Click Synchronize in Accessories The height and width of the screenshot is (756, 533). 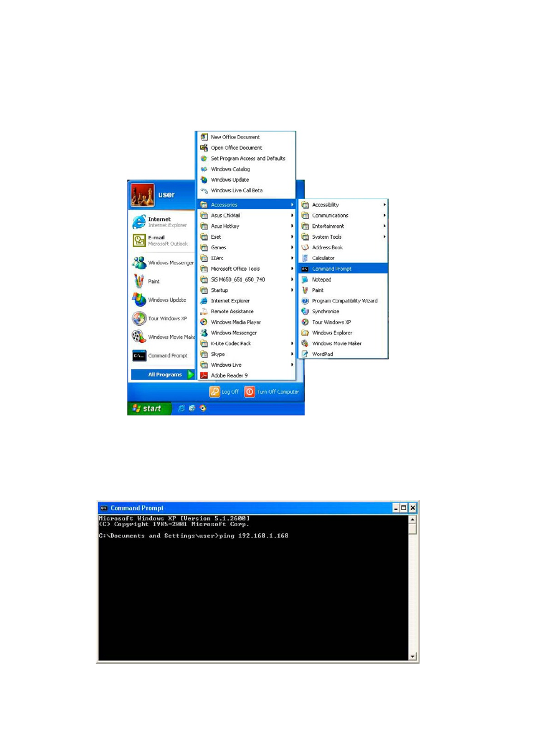click(x=343, y=311)
